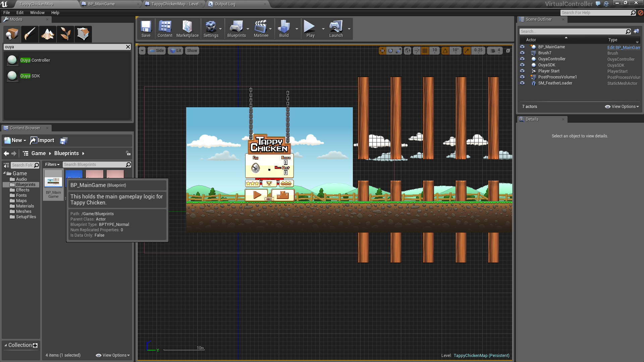Viewport: 644px width, 362px height.
Task: Click the Build toolbar icon
Action: pyautogui.click(x=284, y=29)
